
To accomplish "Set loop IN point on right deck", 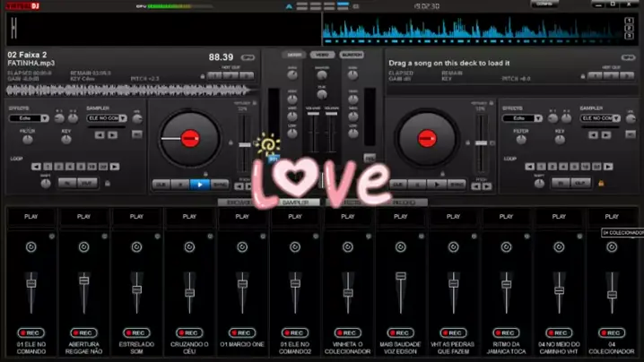I will tap(561, 183).
